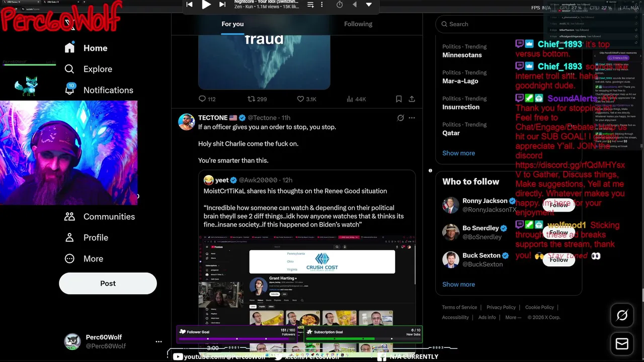This screenshot has width=644, height=362.
Task: Open Terms of Service link
Action: point(459,307)
